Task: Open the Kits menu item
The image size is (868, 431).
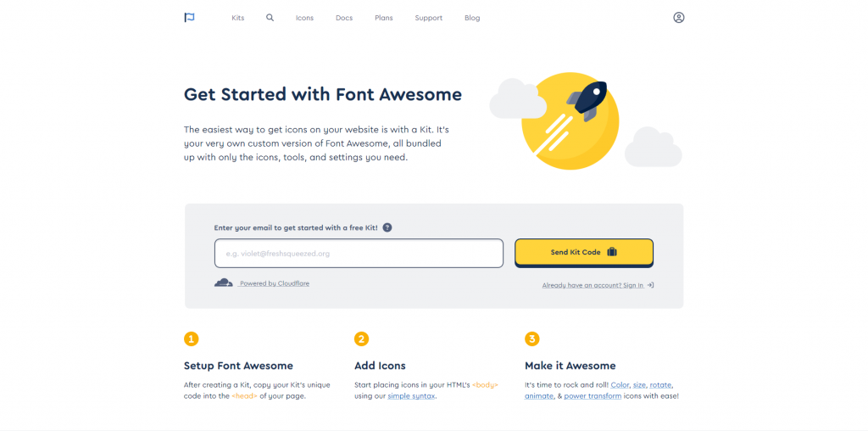Action: 238,18
